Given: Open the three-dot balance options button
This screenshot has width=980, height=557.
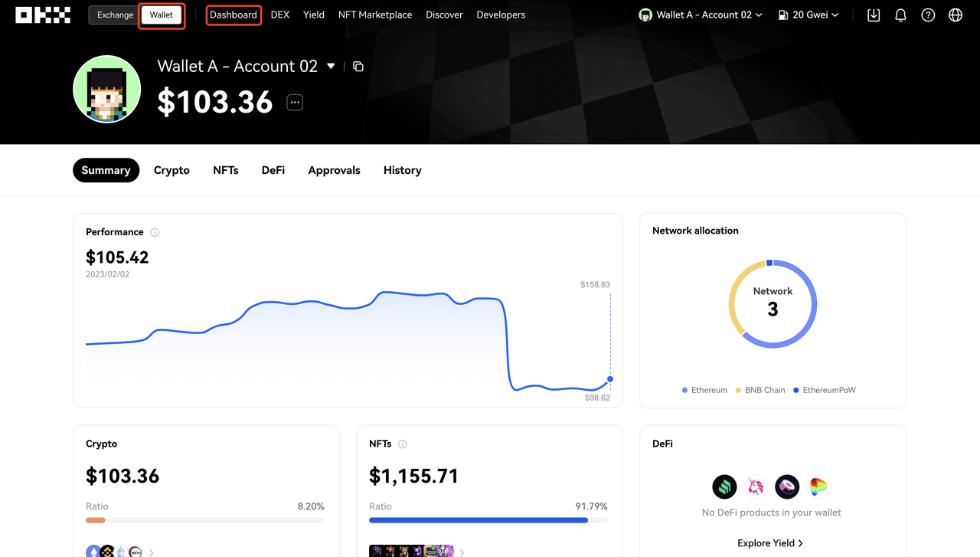Looking at the screenshot, I should point(295,103).
